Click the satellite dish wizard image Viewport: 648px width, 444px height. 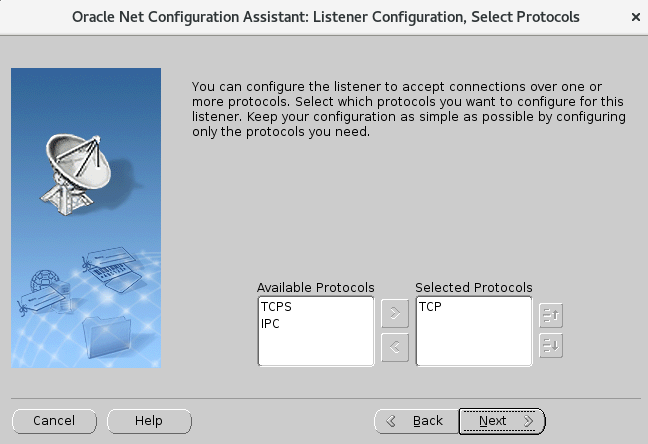pos(86,218)
